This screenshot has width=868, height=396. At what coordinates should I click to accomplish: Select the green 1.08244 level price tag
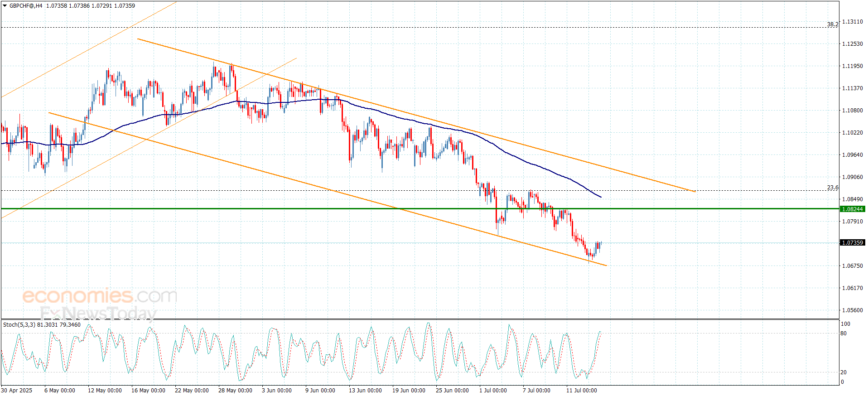(852, 209)
